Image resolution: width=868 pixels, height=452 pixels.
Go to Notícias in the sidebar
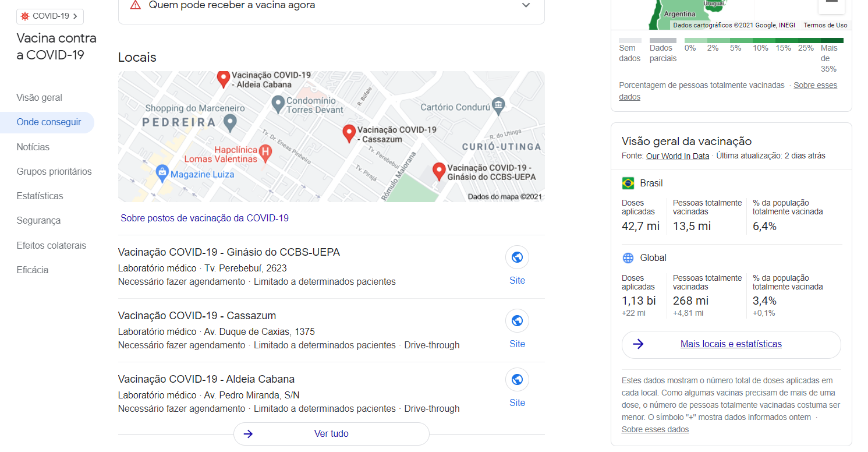click(33, 147)
